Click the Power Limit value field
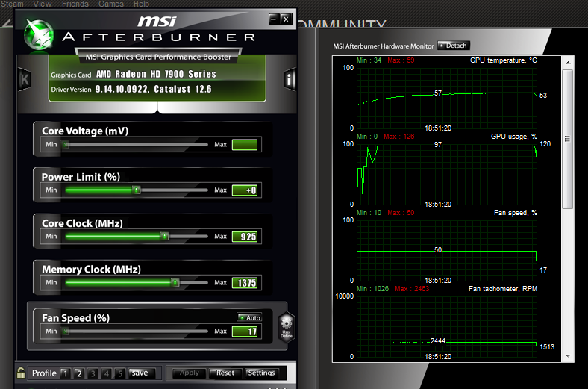The image size is (588, 389). [x=245, y=190]
